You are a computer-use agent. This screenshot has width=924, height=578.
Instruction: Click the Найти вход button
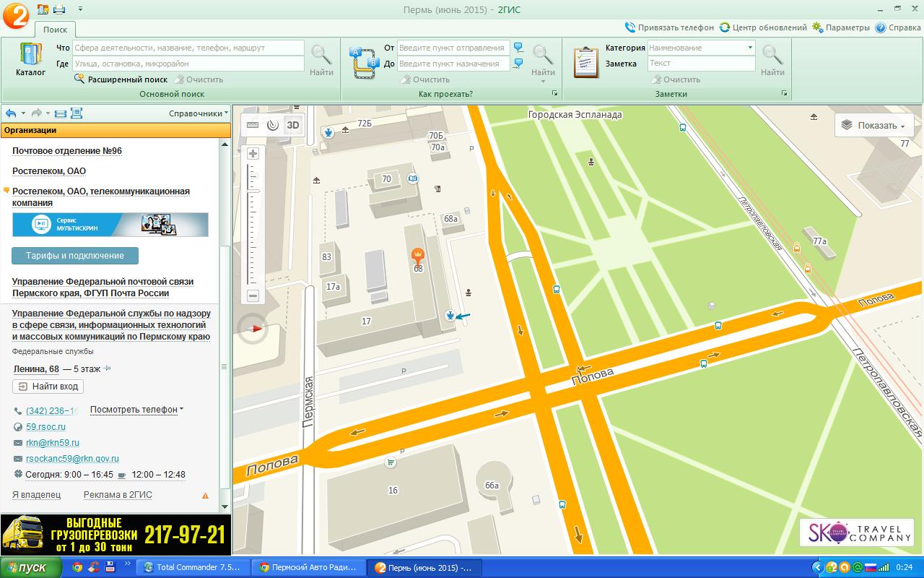tap(48, 387)
